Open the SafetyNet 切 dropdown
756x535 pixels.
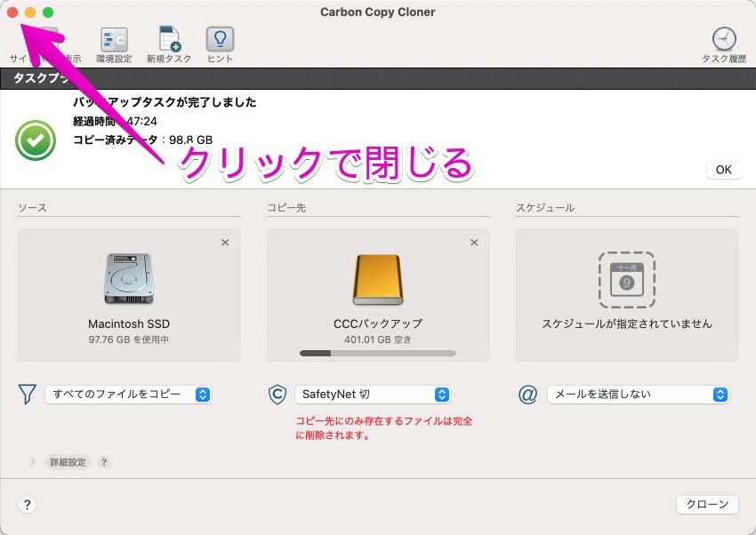pyautogui.click(x=373, y=395)
